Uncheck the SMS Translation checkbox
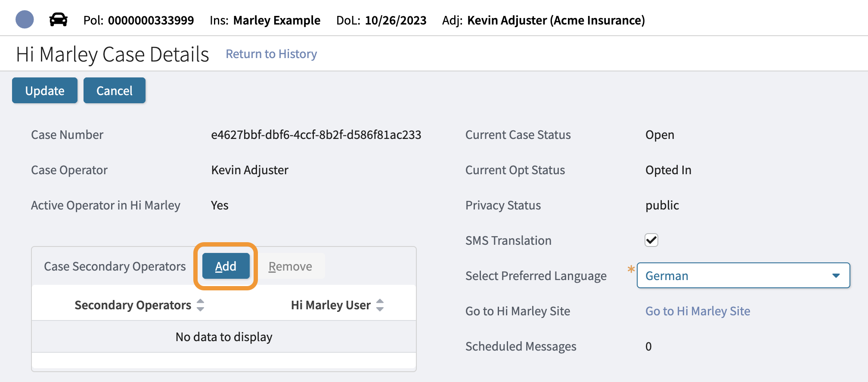 click(x=651, y=240)
